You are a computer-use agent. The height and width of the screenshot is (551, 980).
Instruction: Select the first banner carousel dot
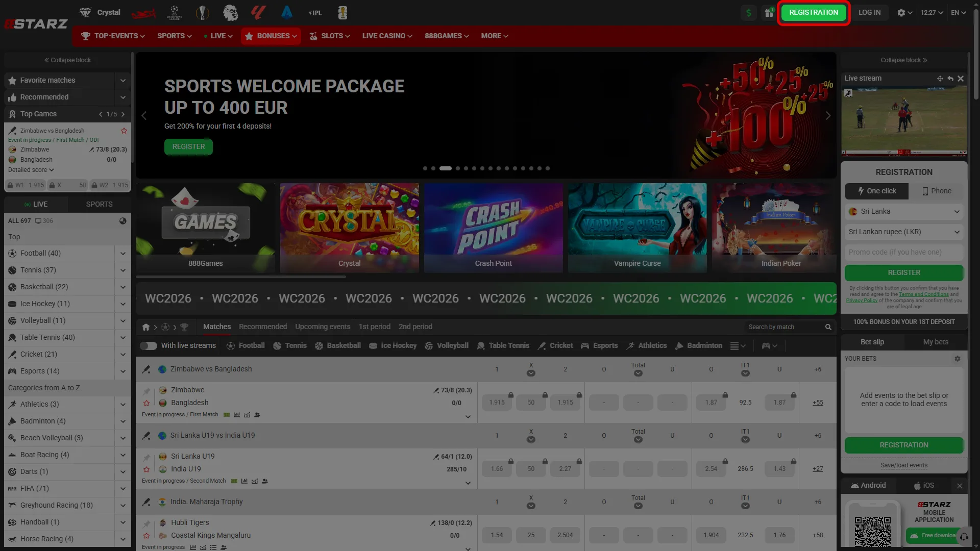coord(425,168)
